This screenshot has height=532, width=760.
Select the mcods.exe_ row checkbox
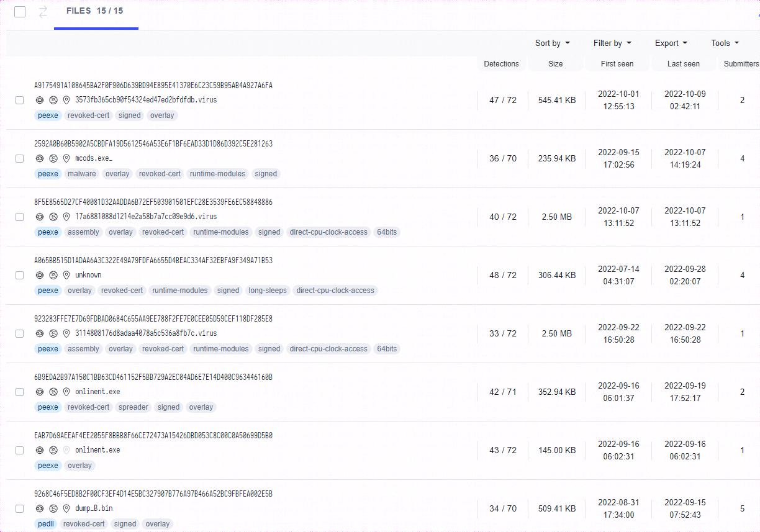point(19,158)
